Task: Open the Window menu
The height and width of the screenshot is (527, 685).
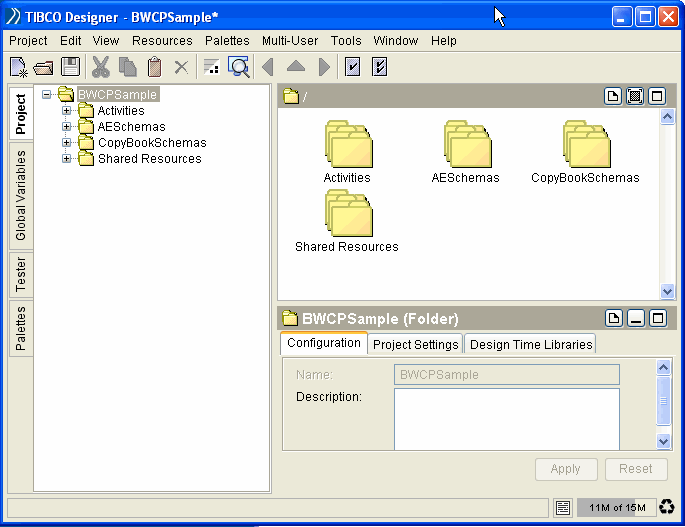Action: (396, 41)
